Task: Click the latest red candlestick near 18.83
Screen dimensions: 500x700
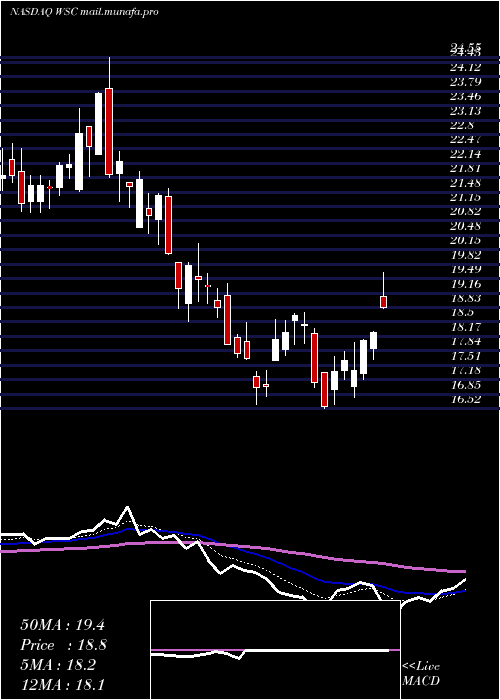Action: [383, 302]
